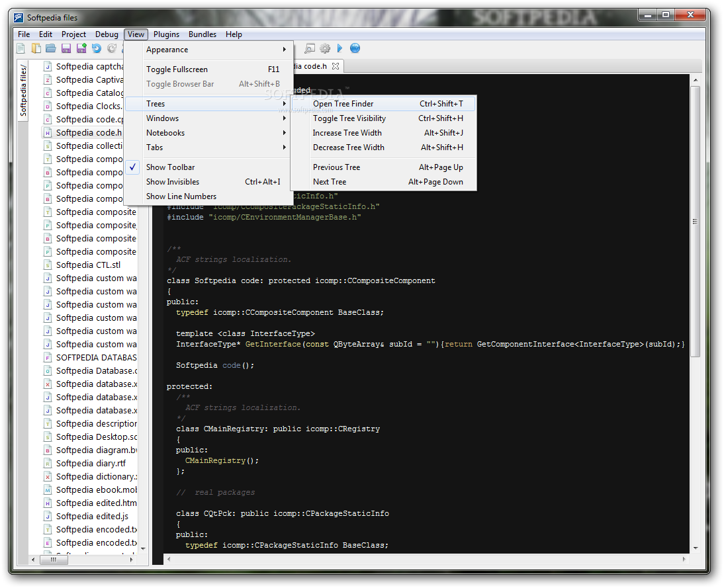Select the vertical Softpedia files/ tree tab
Image resolution: width=724 pixels, height=588 pixels.
click(23, 91)
